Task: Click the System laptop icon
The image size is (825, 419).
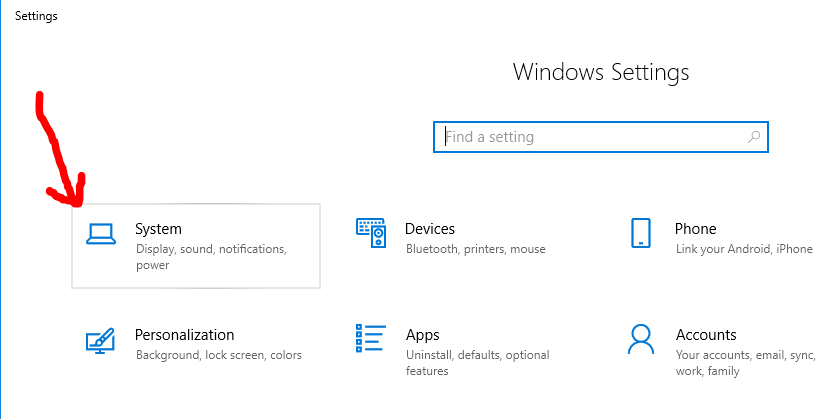Action: click(x=101, y=234)
